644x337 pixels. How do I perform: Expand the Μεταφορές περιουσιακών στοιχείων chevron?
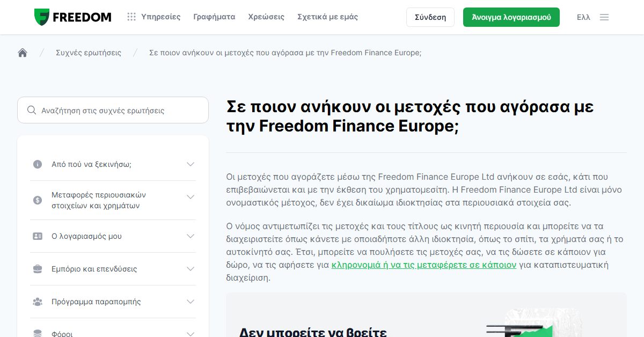pos(191,197)
